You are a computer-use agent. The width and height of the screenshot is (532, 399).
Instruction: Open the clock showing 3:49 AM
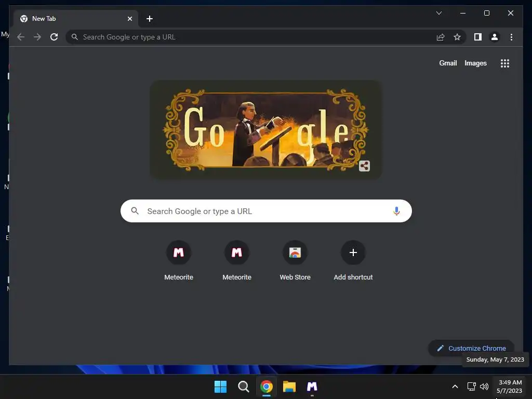[x=510, y=387]
